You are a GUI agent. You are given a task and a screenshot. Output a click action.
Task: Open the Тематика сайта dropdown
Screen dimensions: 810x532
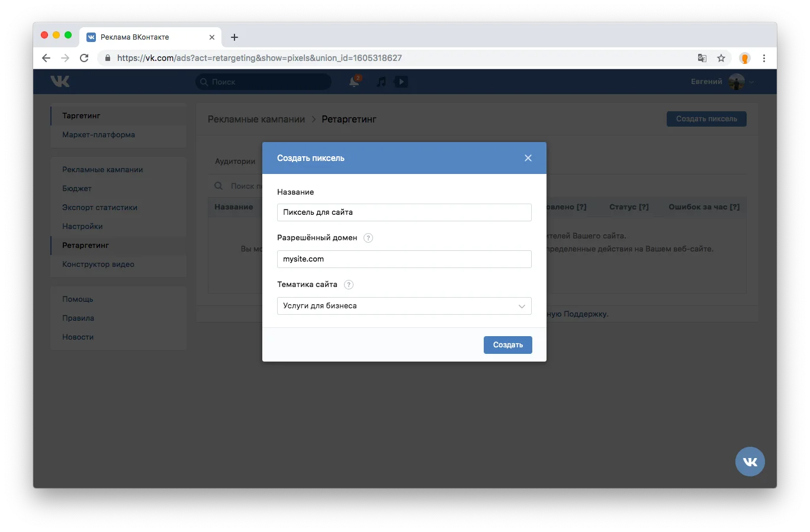coord(404,306)
